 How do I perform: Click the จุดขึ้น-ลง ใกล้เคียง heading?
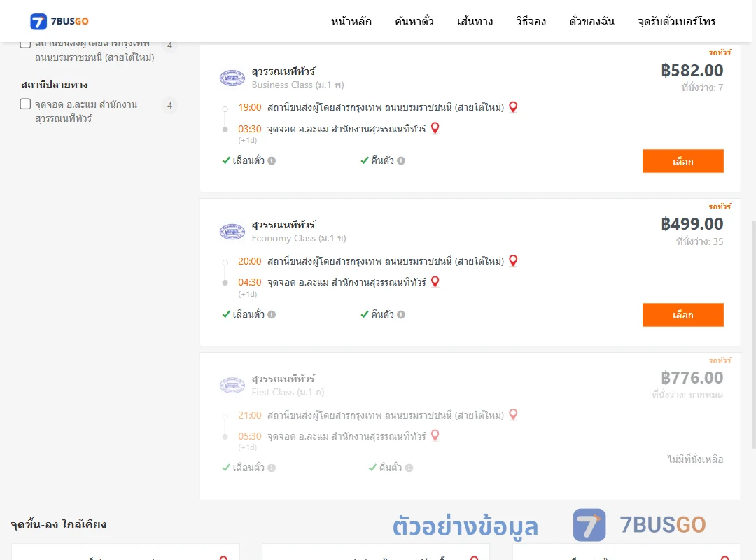coord(58,525)
